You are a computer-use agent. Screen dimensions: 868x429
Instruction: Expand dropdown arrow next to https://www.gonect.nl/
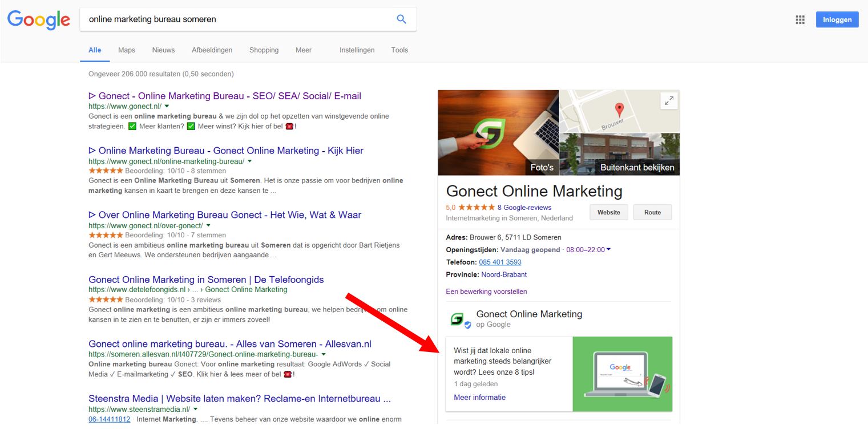click(167, 106)
